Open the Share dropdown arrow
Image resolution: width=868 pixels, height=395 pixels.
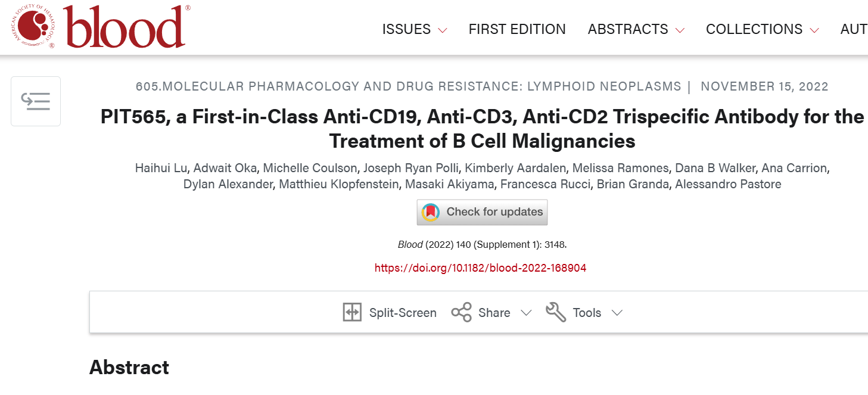526,313
